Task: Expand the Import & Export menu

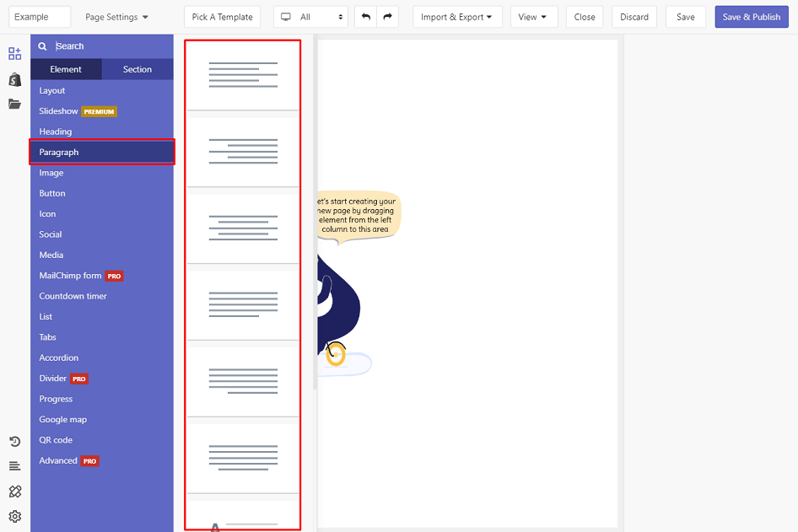Action: (x=457, y=17)
